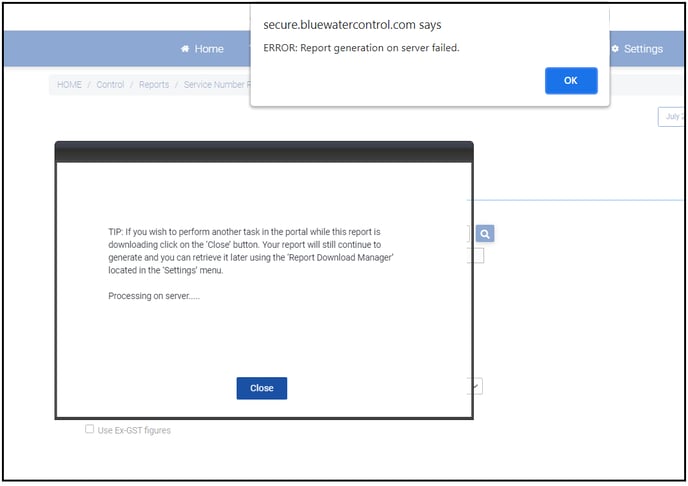The width and height of the screenshot is (688, 486).
Task: Navigate to Control in the breadcrumb
Action: click(x=110, y=85)
